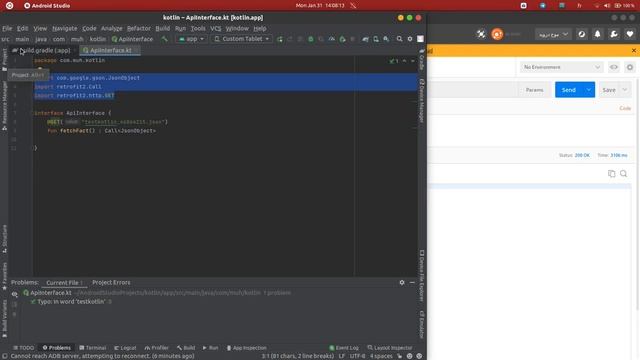
Task: Open settings gear of the Problems panel
Action: tap(402, 282)
